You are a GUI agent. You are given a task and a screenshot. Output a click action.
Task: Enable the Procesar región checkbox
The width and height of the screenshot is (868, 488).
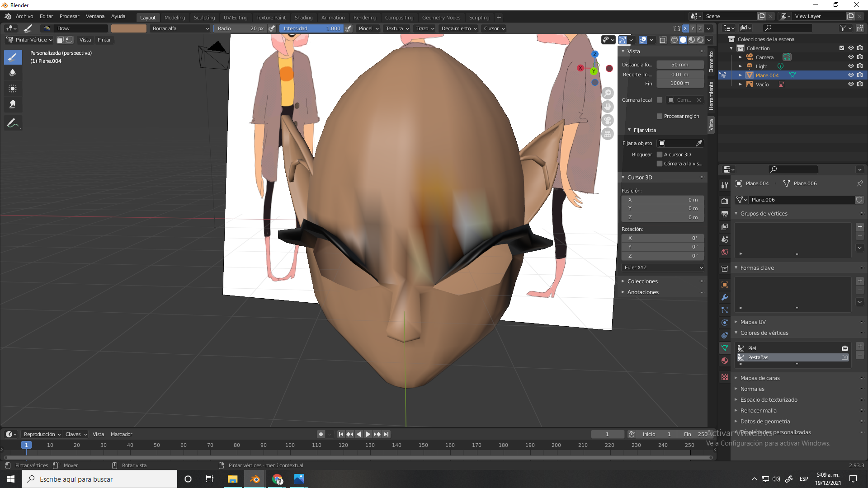660,116
